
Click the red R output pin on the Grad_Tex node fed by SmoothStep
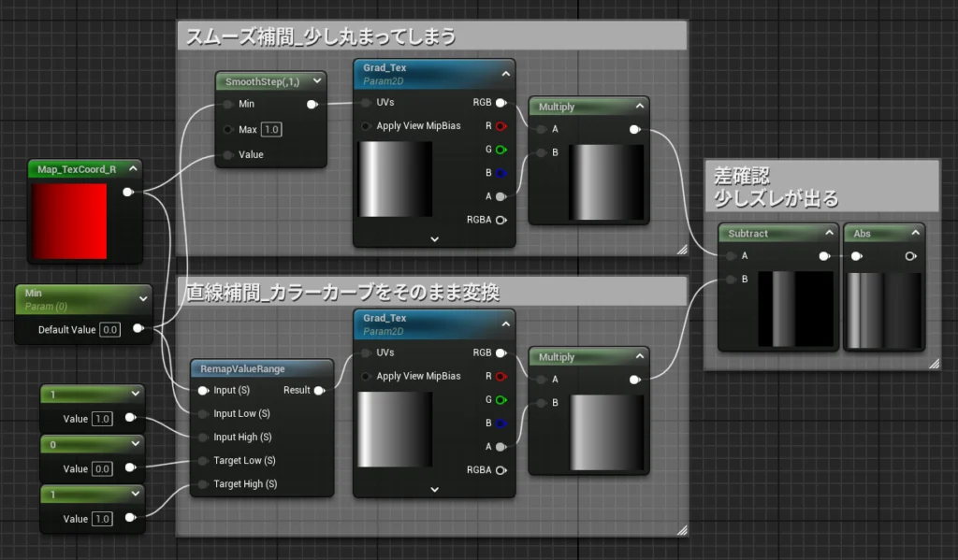point(501,126)
